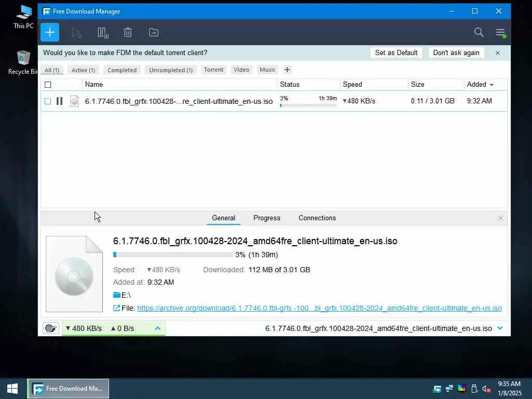This screenshot has height=399, width=532.
Task: Click the ISO disc file icon in list row
Action: pos(74,101)
